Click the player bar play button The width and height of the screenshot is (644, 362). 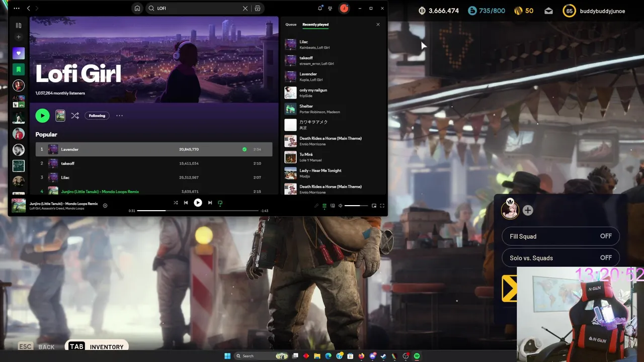tap(198, 203)
